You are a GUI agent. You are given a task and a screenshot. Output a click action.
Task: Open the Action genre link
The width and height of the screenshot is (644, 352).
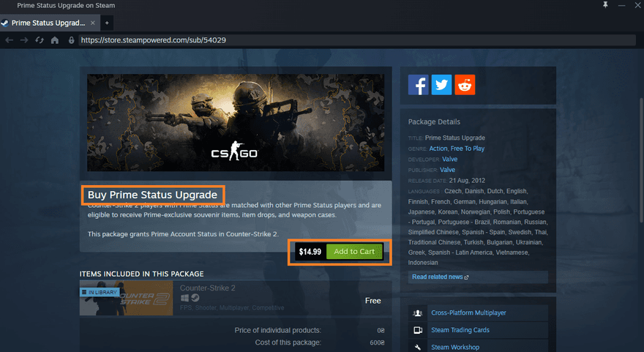(438, 149)
